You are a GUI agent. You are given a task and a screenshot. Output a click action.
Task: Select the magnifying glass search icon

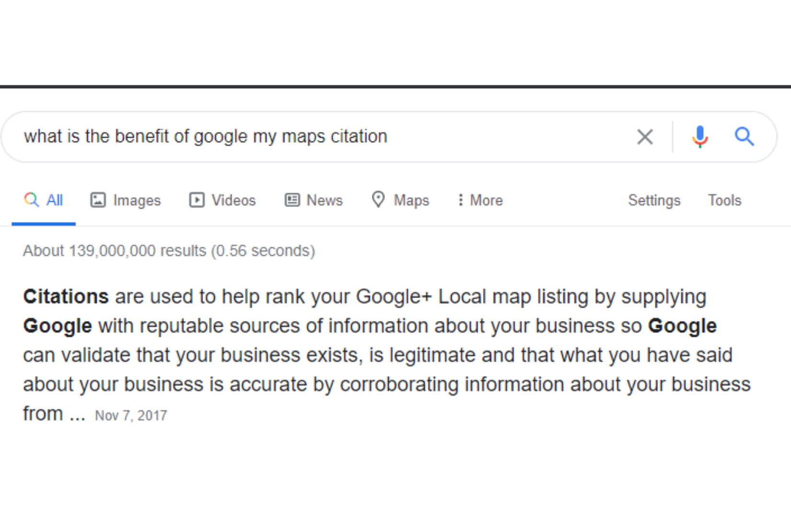pos(744,137)
